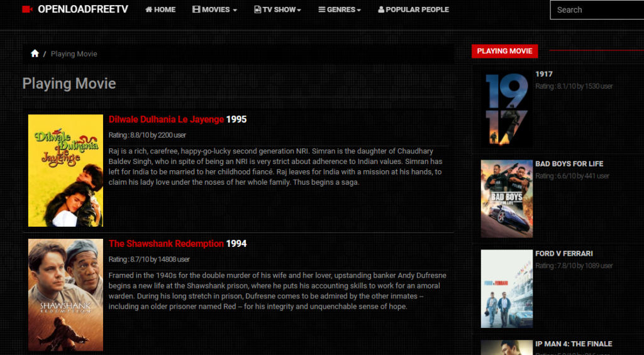This screenshot has height=355, width=644.
Task: Open The Shawshank Redemption title link
Action: point(166,244)
